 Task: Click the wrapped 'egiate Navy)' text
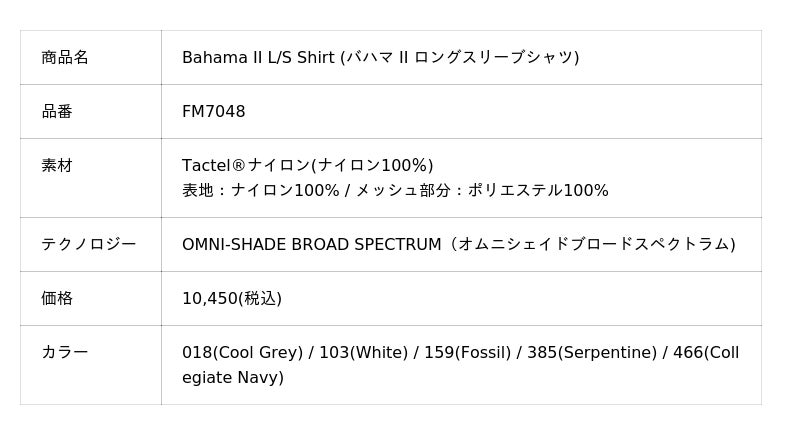point(233,377)
